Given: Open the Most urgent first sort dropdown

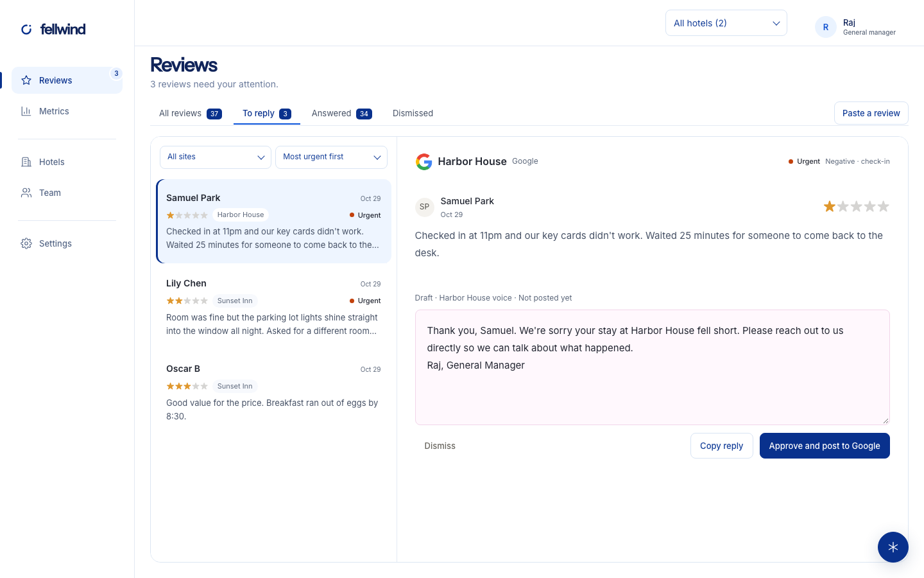Looking at the screenshot, I should pos(331,157).
